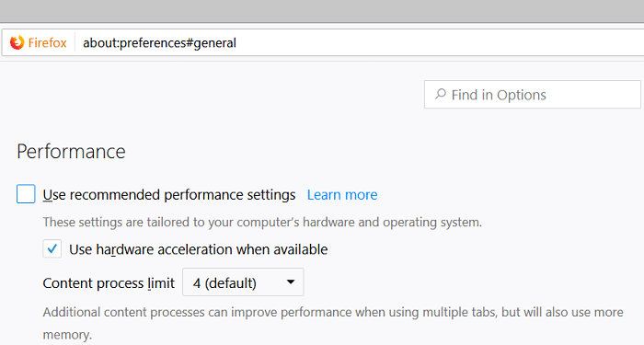Image resolution: width=644 pixels, height=345 pixels.
Task: Click the "Use hardware acceleration when available" label
Action: click(199, 249)
